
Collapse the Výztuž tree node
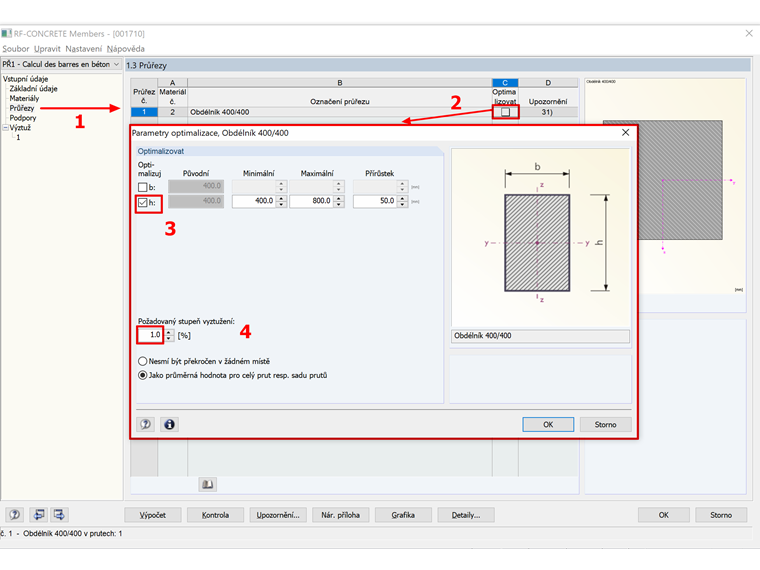click(x=5, y=127)
